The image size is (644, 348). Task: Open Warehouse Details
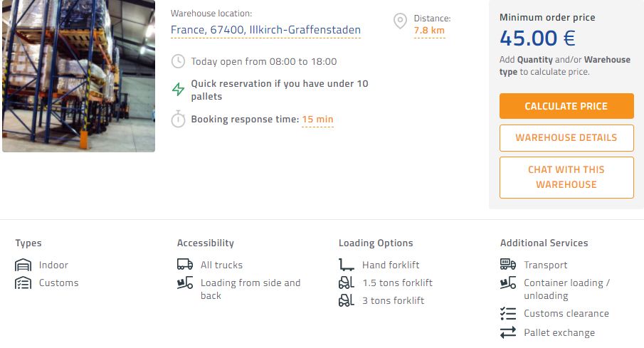(566, 138)
